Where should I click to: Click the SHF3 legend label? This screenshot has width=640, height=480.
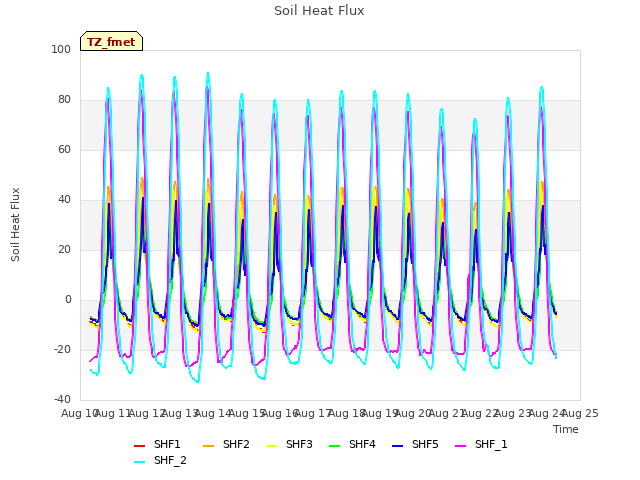point(299,444)
